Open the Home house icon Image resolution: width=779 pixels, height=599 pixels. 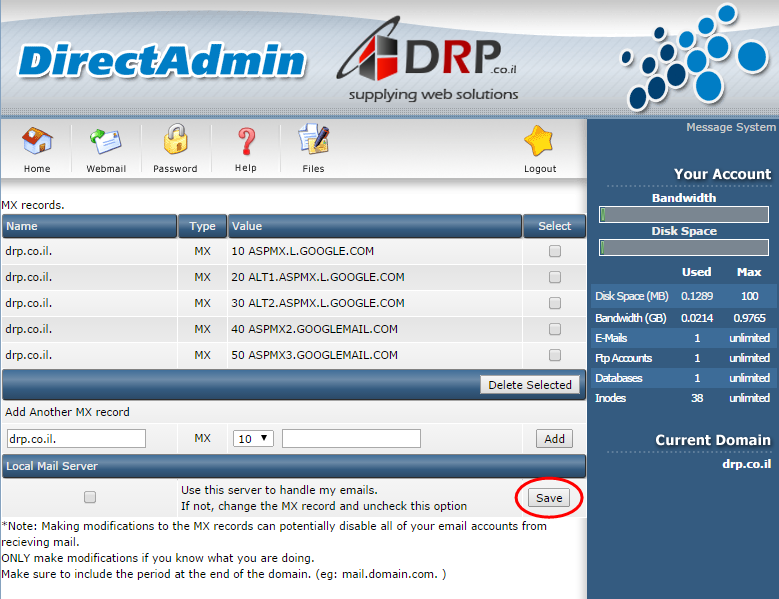click(37, 142)
